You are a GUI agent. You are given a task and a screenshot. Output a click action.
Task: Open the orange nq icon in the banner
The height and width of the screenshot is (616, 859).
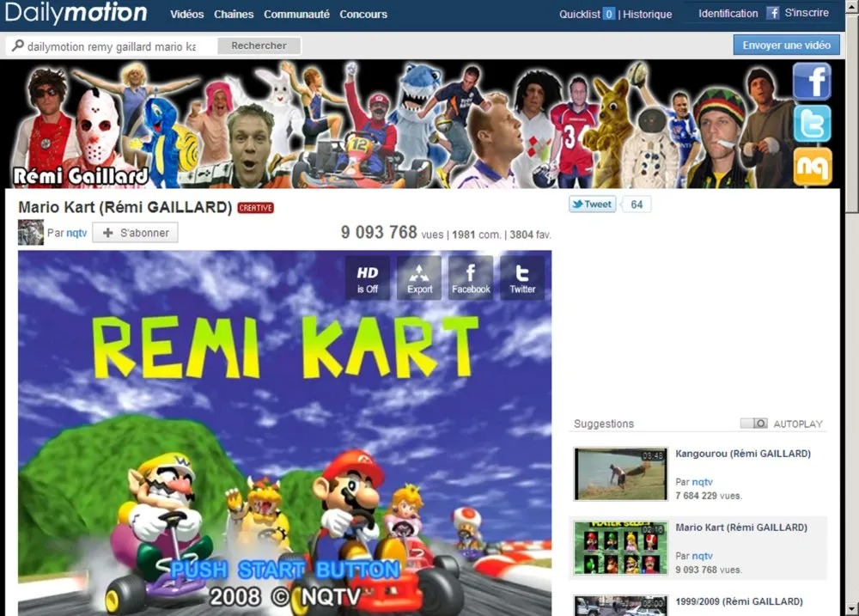click(812, 167)
